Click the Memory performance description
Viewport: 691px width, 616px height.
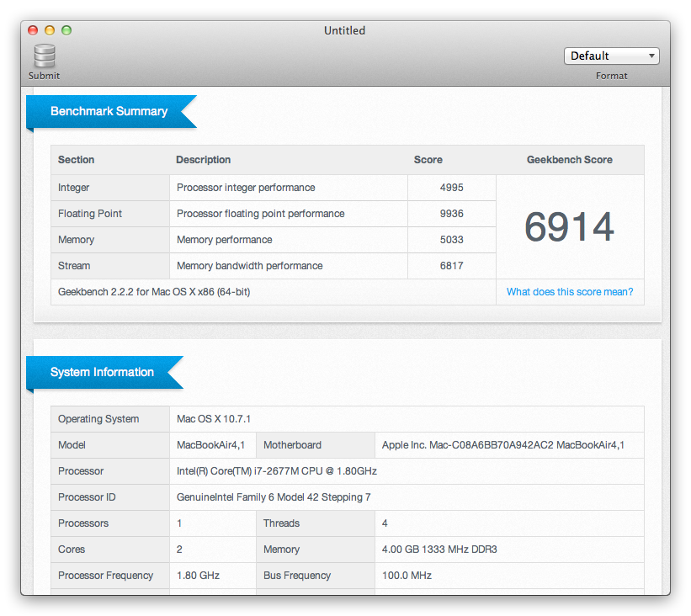point(224,240)
